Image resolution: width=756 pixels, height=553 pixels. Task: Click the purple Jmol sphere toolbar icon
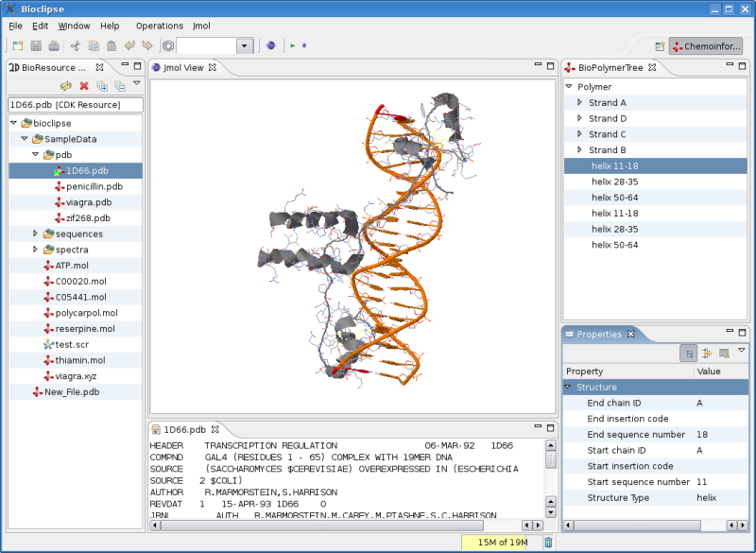click(x=271, y=45)
